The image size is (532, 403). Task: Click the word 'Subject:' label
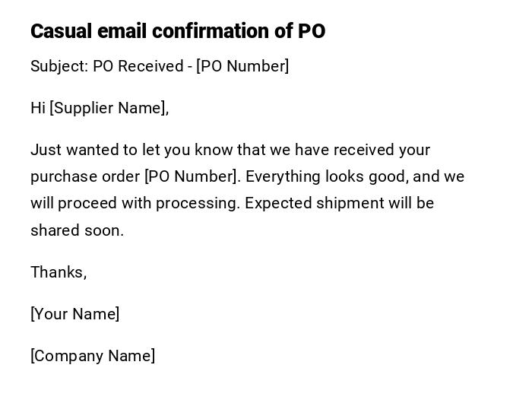(x=59, y=66)
